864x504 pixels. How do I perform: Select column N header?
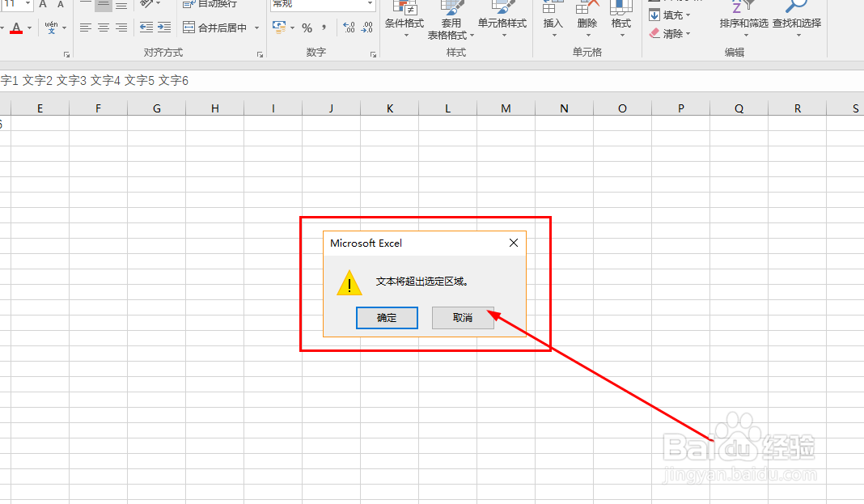pyautogui.click(x=564, y=108)
